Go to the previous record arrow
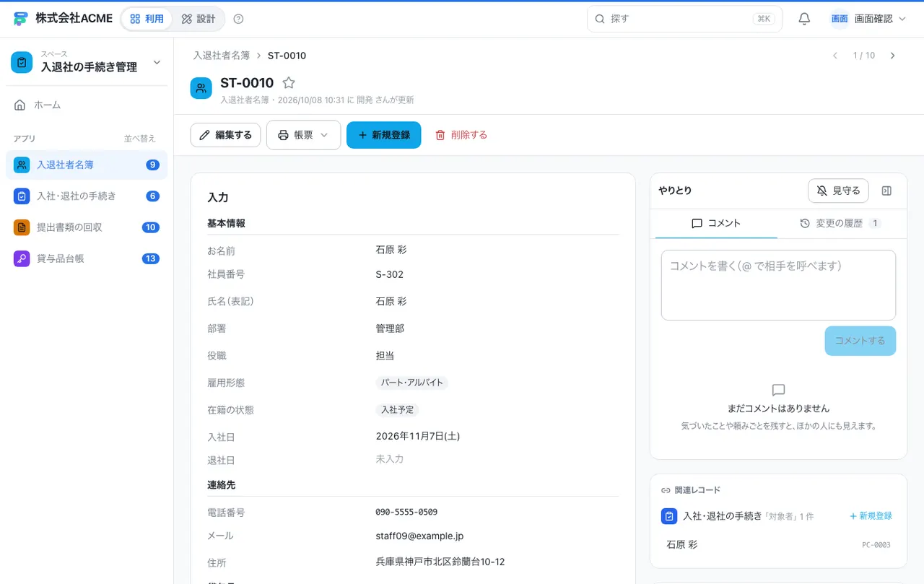The width and height of the screenshot is (924, 584). click(835, 56)
